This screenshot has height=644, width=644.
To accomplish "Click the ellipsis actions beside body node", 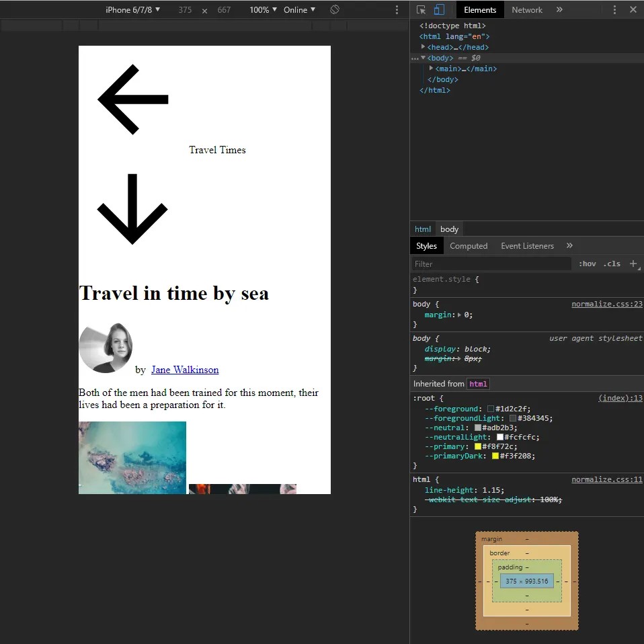I will click(x=415, y=58).
